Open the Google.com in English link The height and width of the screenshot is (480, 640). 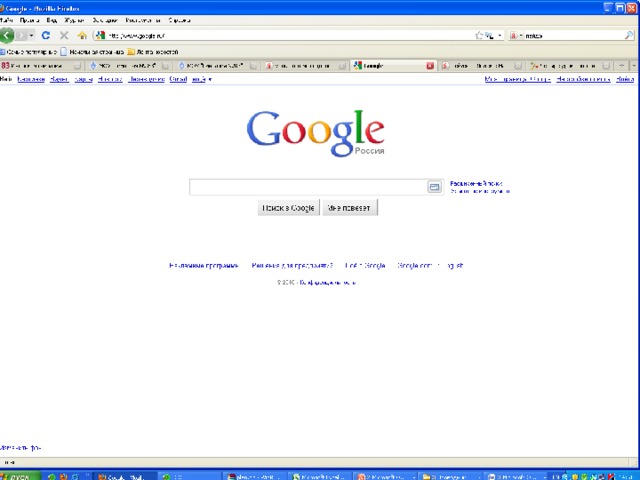[x=430, y=266]
